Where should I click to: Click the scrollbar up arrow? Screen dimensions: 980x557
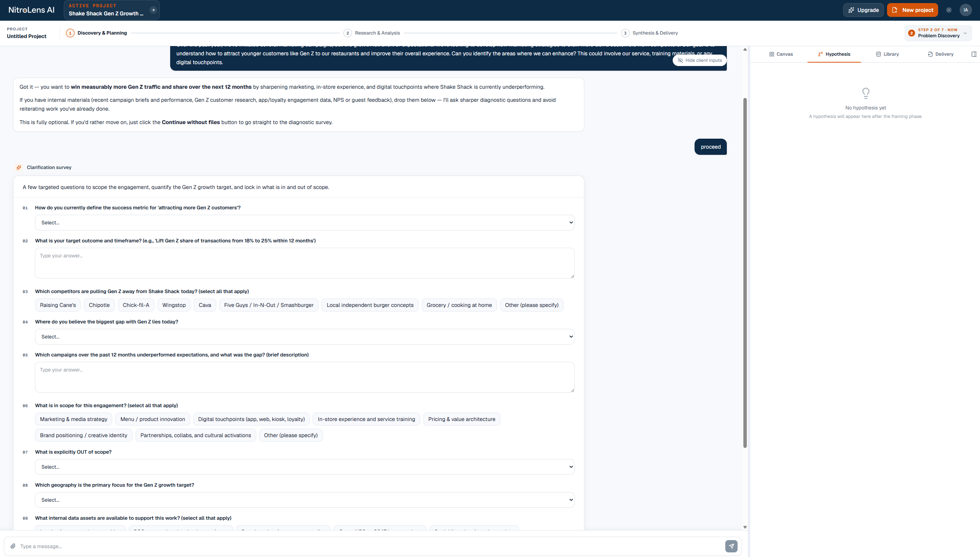pyautogui.click(x=745, y=49)
